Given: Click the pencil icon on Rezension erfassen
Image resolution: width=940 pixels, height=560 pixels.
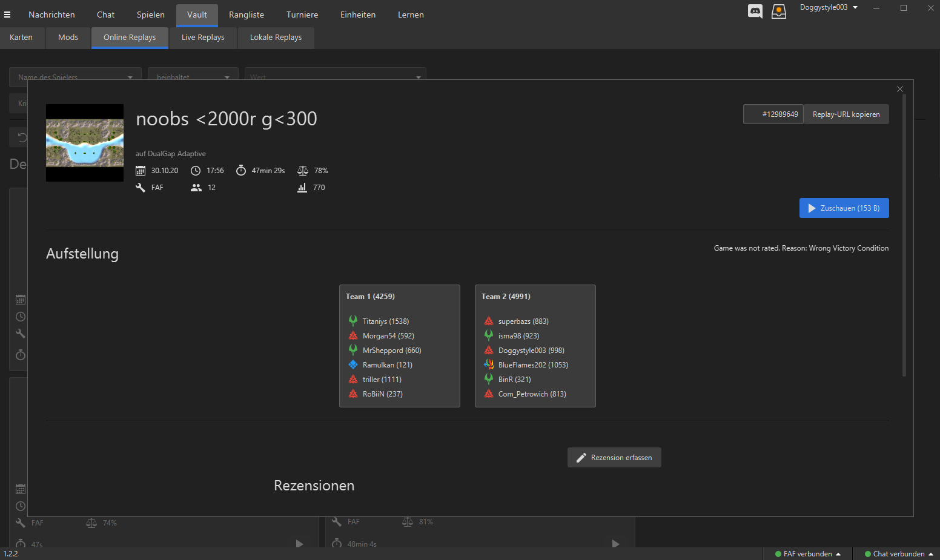Looking at the screenshot, I should (581, 458).
